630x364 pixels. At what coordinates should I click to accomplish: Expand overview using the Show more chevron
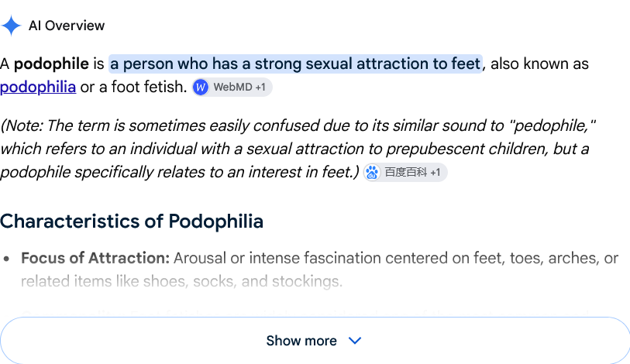pos(355,341)
